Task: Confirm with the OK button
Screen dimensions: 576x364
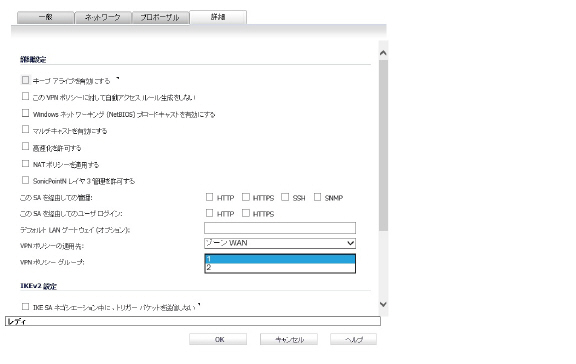Action: (x=218, y=339)
